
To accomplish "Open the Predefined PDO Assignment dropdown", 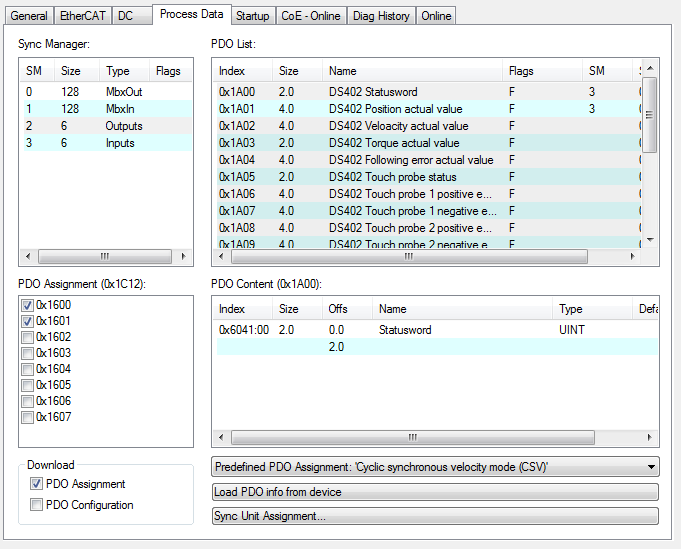I will pos(435,467).
